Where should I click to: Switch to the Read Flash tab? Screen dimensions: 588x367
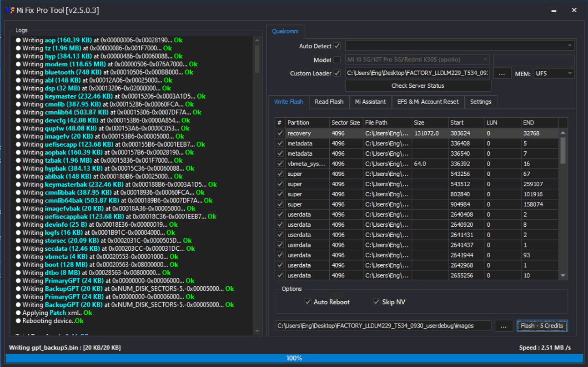tap(329, 102)
